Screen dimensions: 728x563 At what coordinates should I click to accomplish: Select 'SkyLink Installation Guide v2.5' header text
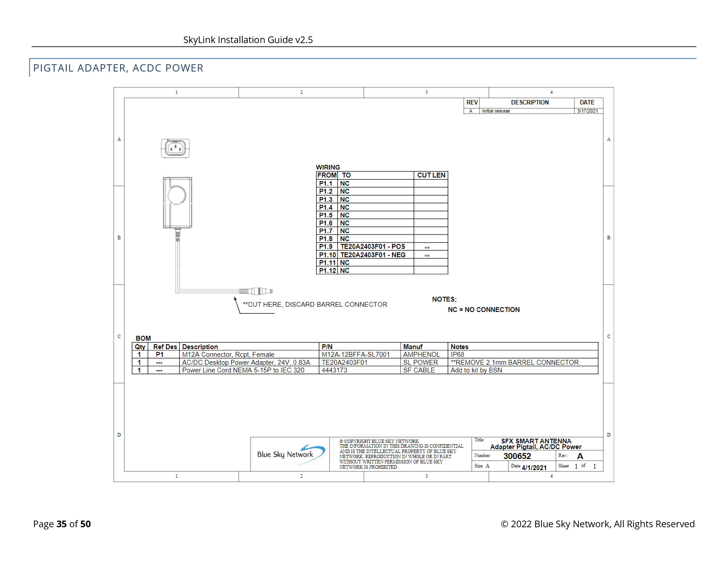(x=248, y=40)
